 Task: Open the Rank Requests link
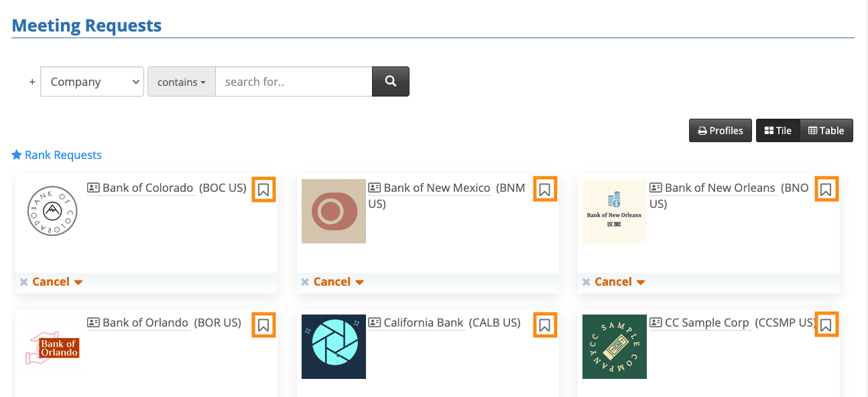pos(57,155)
